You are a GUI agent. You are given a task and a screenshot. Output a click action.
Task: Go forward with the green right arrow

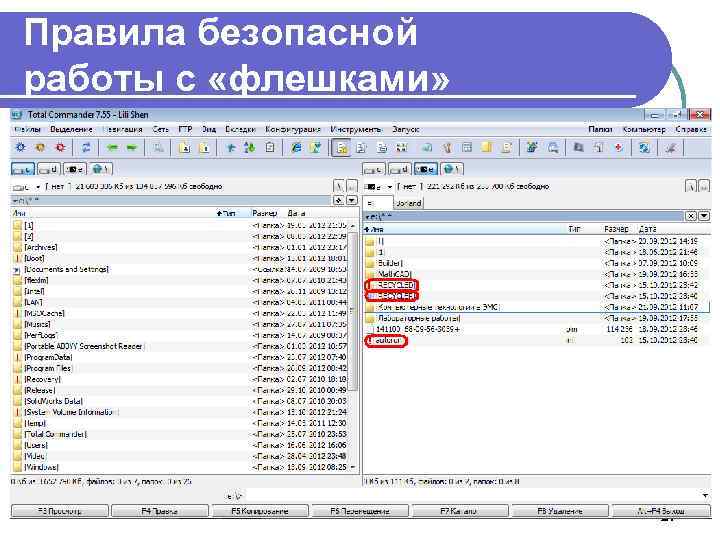(x=132, y=148)
